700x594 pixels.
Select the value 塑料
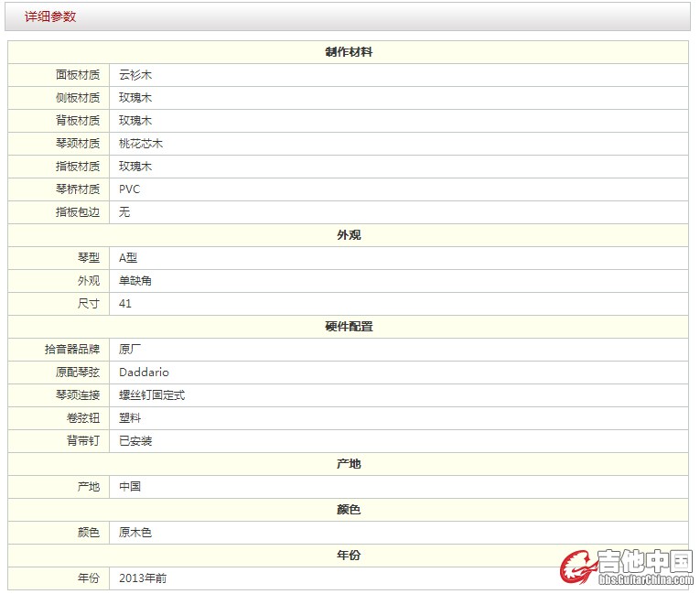coord(130,418)
